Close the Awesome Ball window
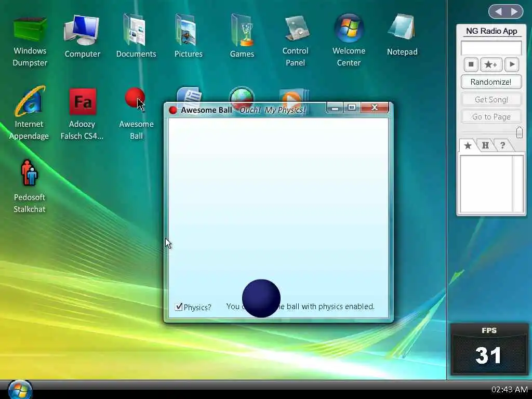The height and width of the screenshot is (399, 532). point(375,108)
